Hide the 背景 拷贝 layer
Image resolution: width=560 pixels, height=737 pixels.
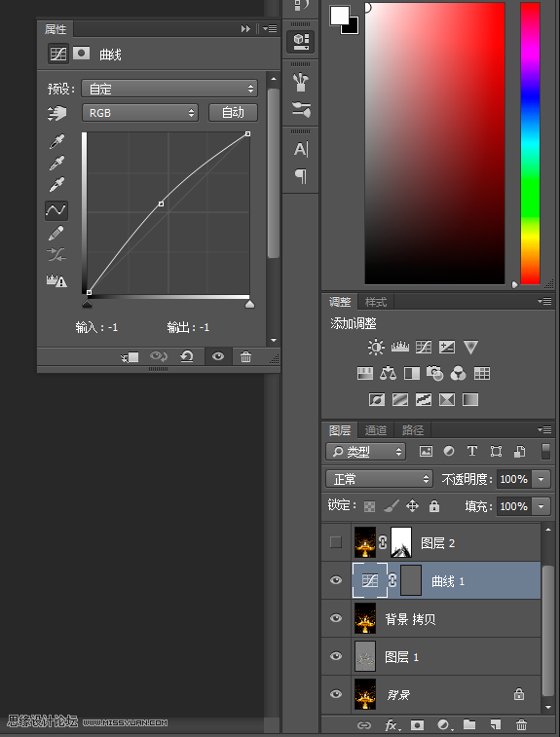[336, 618]
